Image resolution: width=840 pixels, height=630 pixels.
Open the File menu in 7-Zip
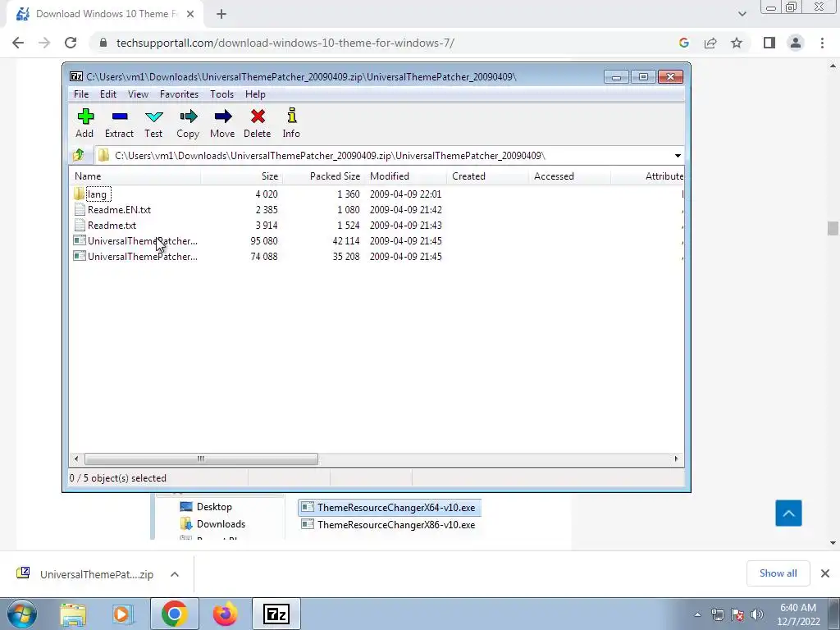pyautogui.click(x=81, y=94)
